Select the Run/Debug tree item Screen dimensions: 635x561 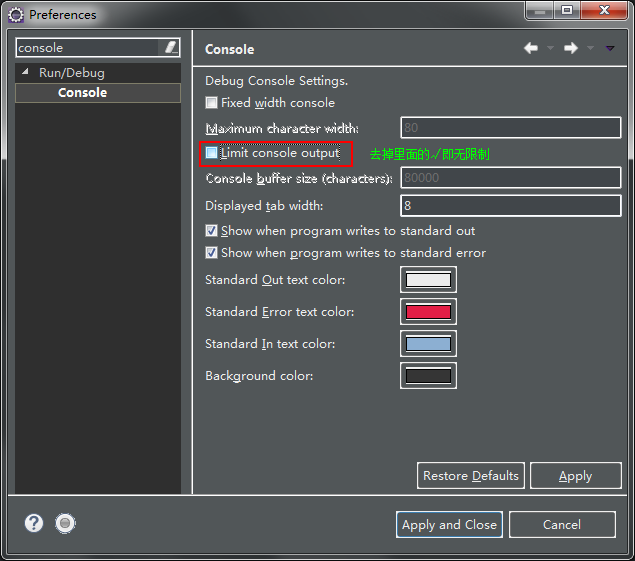coord(72,73)
